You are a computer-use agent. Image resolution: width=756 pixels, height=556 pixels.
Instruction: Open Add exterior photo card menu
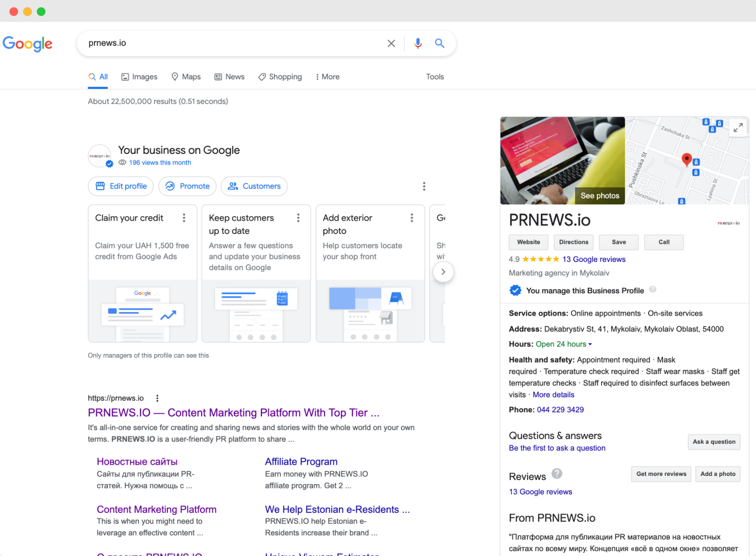(x=412, y=218)
